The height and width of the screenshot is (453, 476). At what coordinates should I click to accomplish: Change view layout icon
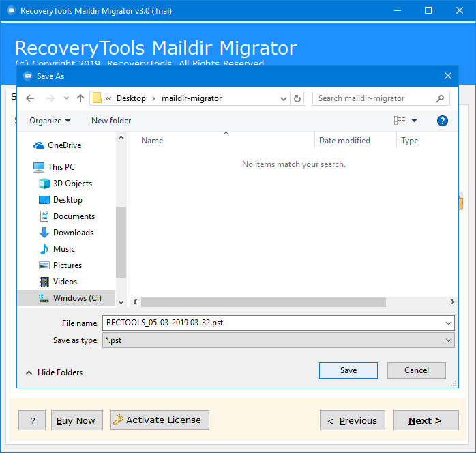(400, 121)
